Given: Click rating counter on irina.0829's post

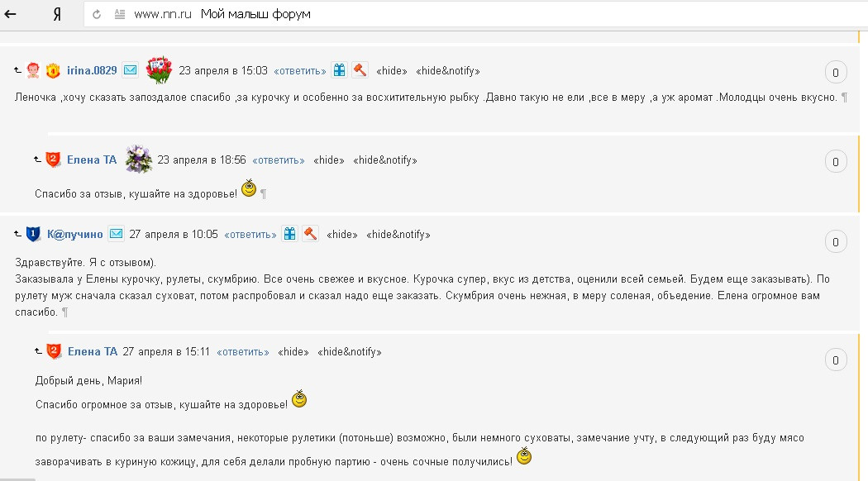Looking at the screenshot, I should click(836, 72).
